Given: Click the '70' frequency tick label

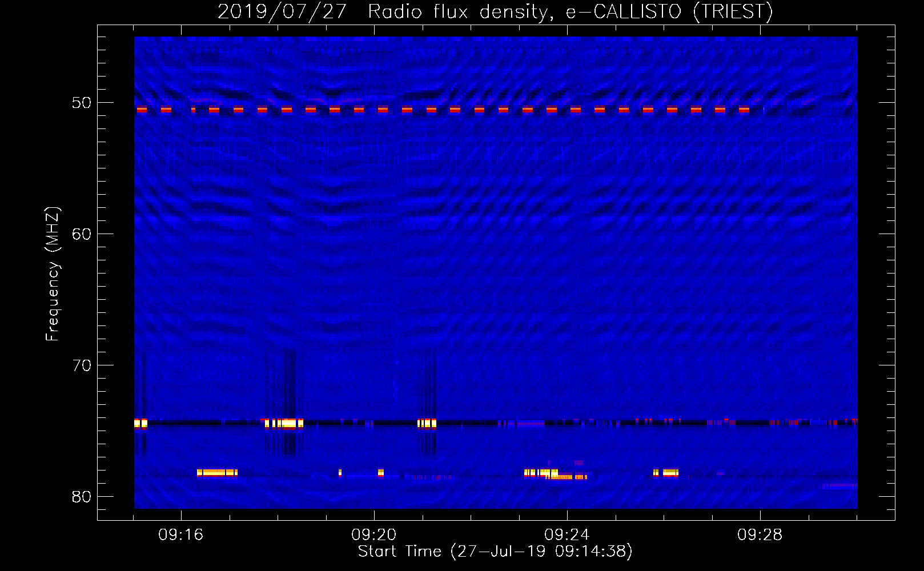Looking at the screenshot, I should point(82,365).
